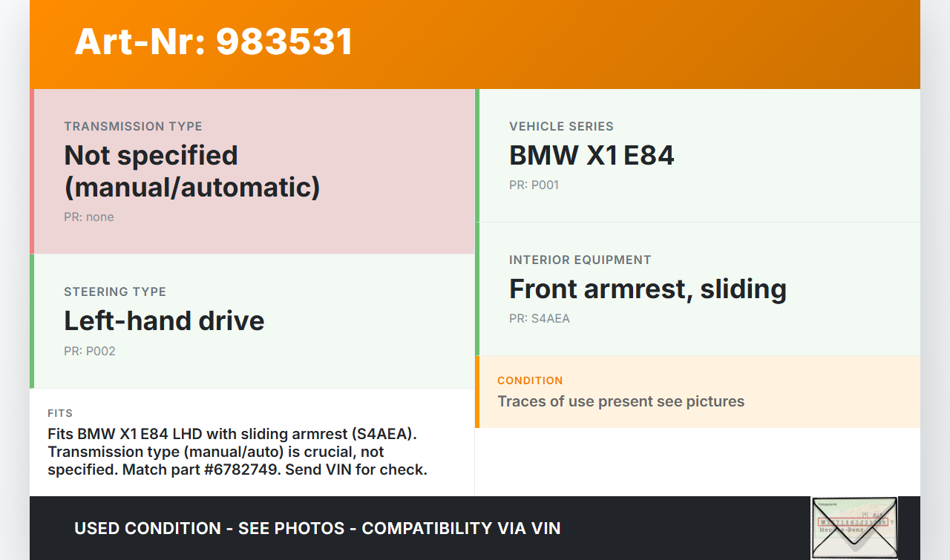950x560 pixels.
Task: Click the Vehicle Series label
Action: click(561, 126)
